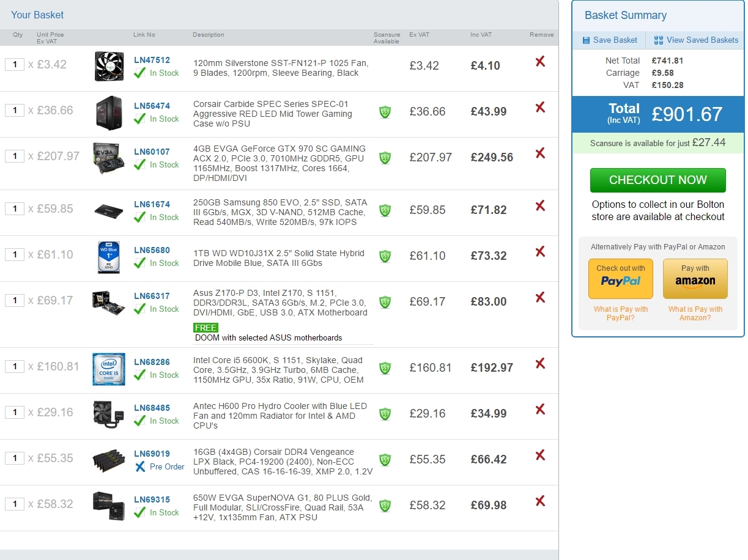Remove the WD Blue hybrid drive
Screen dimensions: 748x560
coord(540,252)
